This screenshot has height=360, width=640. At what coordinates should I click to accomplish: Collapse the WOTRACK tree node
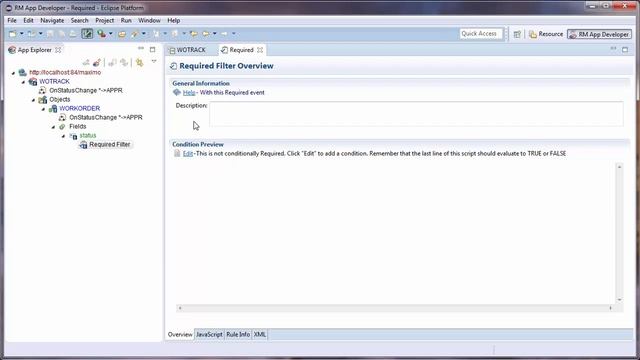pos(23,82)
